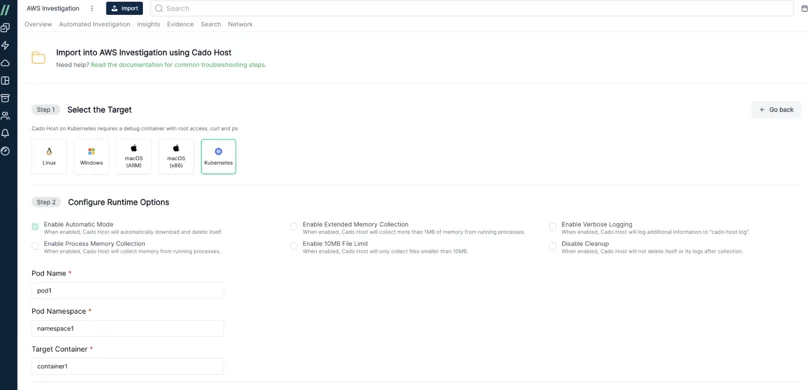Open the lightning bolt sidebar icon
810x390 pixels.
(x=5, y=45)
